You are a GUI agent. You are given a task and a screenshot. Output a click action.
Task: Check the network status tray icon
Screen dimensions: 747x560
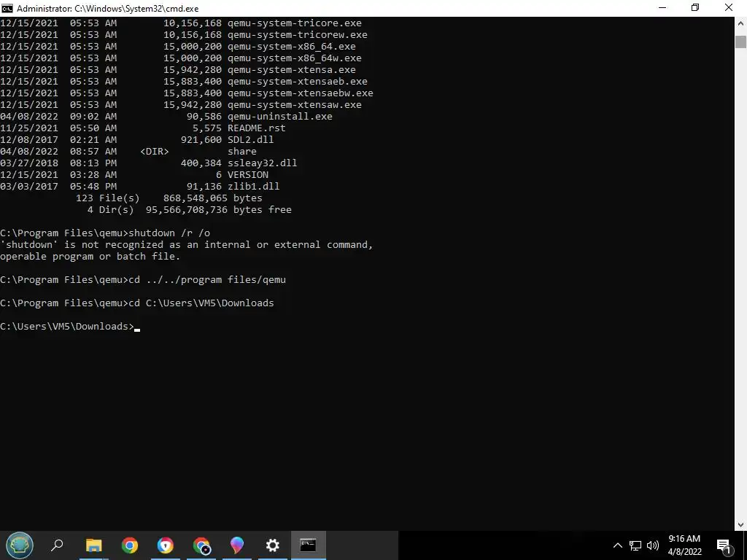pos(635,545)
